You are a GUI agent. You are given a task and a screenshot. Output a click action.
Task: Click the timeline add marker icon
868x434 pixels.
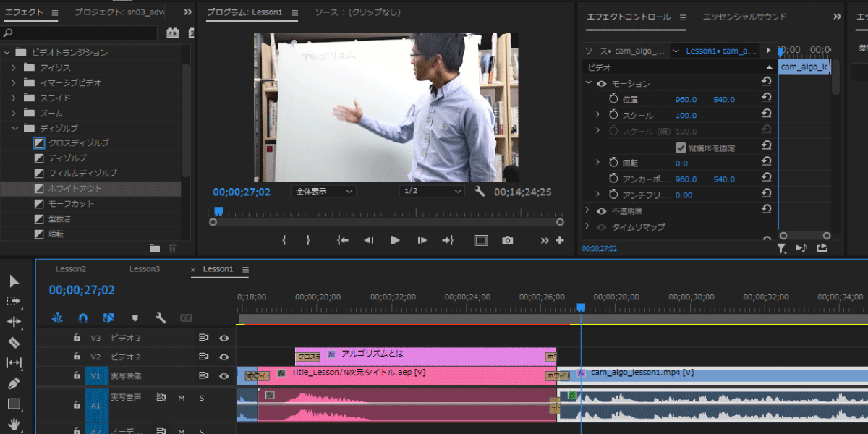(135, 318)
